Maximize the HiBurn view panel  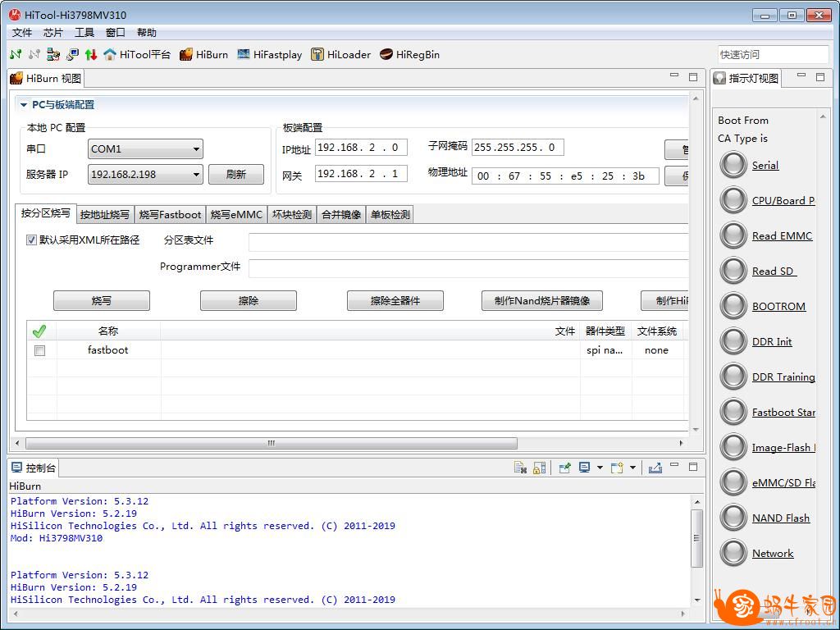pos(693,76)
